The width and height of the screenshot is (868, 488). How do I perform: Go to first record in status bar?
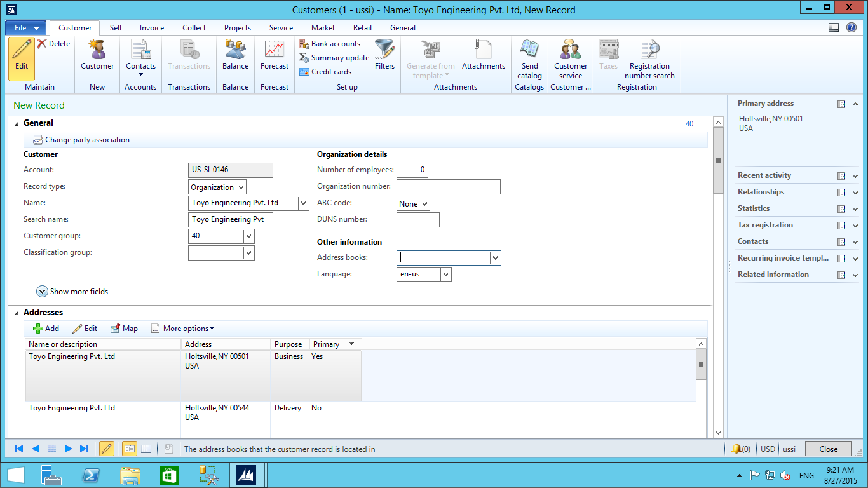19,449
